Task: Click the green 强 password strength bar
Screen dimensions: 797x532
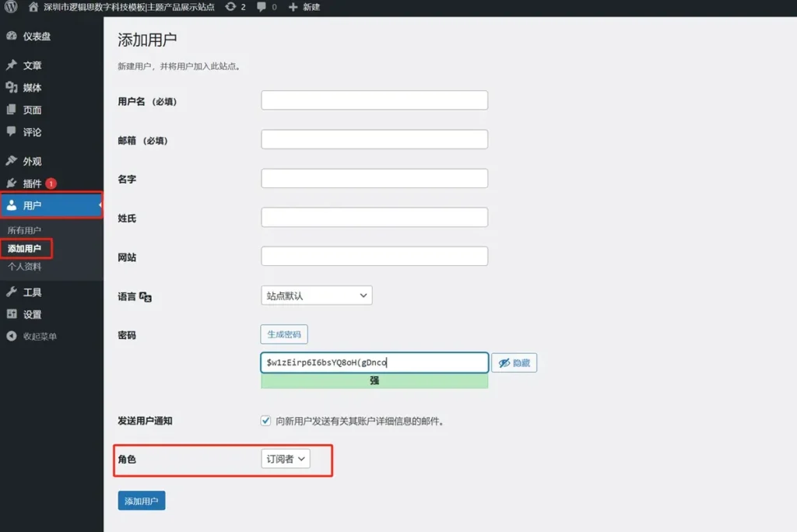Action: (374, 381)
